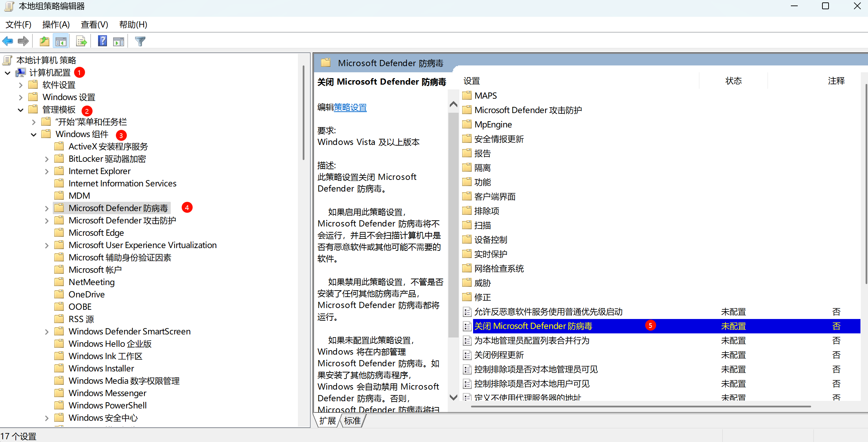Click the folder icon next to OneDrive

tap(59, 294)
